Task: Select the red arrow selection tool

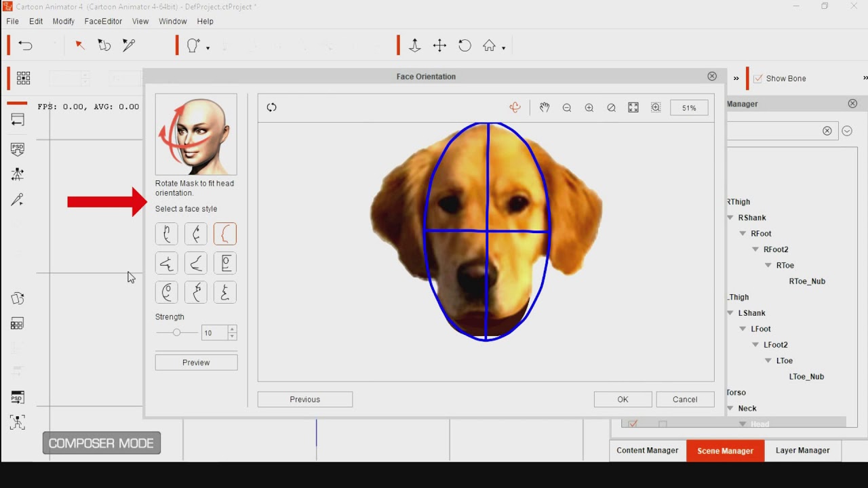Action: click(79, 45)
